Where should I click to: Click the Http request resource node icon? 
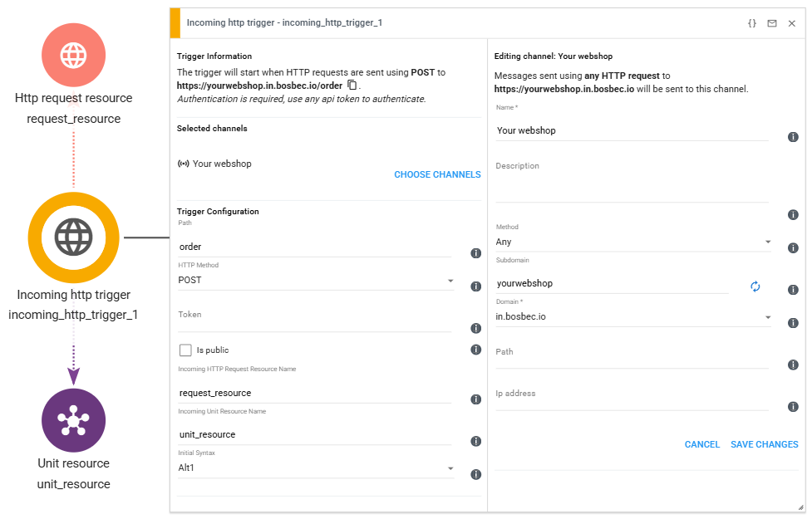click(73, 55)
